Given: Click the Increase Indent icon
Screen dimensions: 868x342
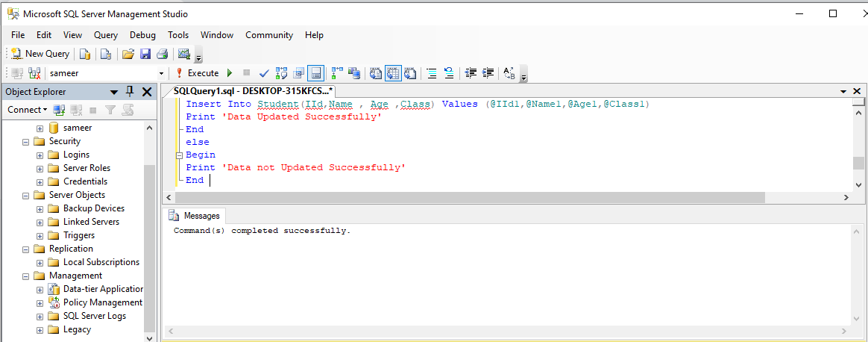Looking at the screenshot, I should pyautogui.click(x=488, y=73).
